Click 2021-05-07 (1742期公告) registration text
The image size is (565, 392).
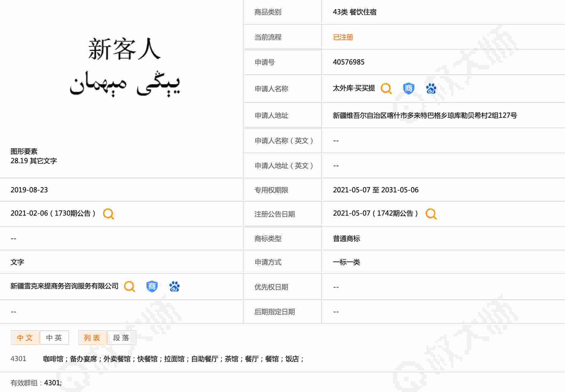(x=375, y=213)
